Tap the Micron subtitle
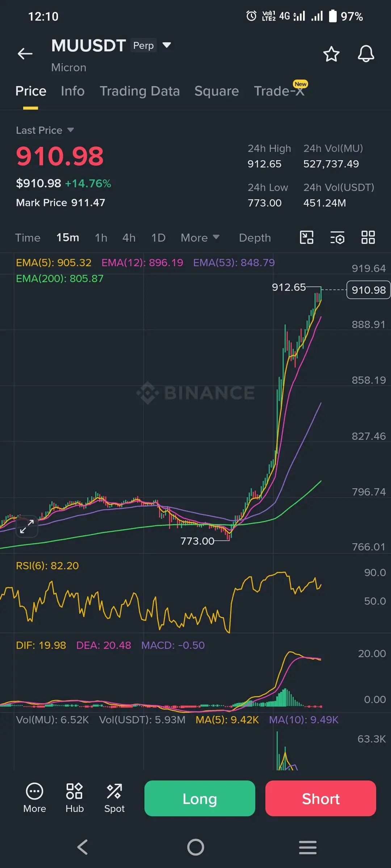Screen dimensions: 391x868 pyautogui.click(x=69, y=68)
